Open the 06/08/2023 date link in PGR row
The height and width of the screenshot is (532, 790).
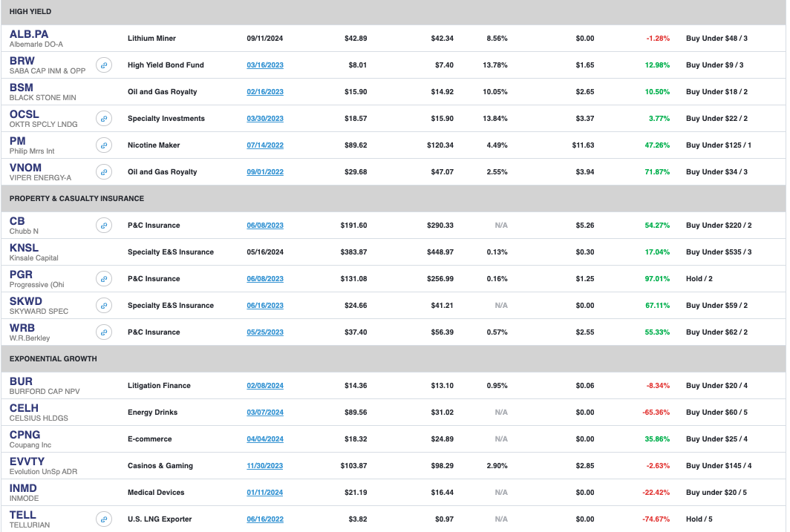click(x=265, y=278)
